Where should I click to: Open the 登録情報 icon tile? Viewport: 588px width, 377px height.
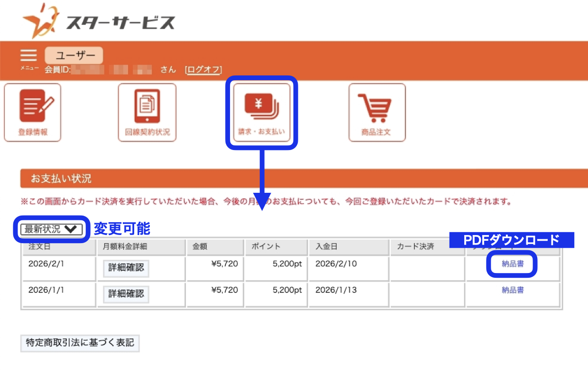33,113
